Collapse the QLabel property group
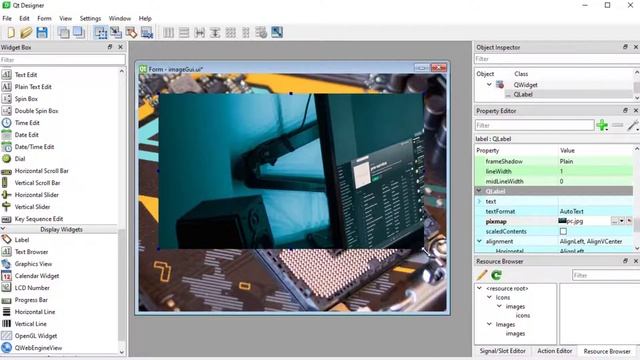 point(480,191)
